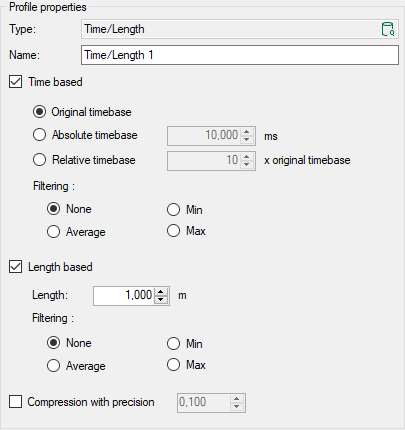Screen dimensions: 405x430
Task: Select Original timebase radio button
Action: coord(39,112)
